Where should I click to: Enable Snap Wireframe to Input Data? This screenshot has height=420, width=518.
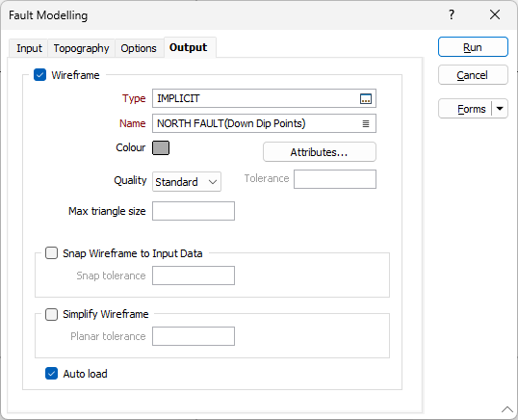[x=52, y=253]
